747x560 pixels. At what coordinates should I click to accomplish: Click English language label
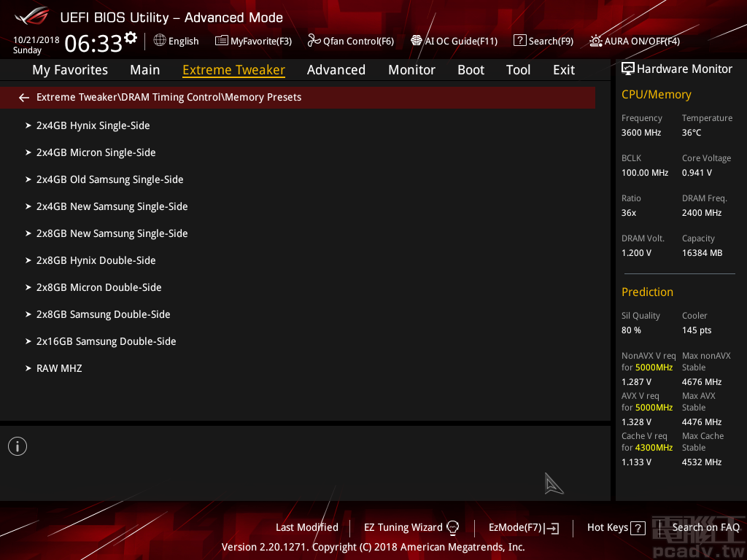point(183,42)
